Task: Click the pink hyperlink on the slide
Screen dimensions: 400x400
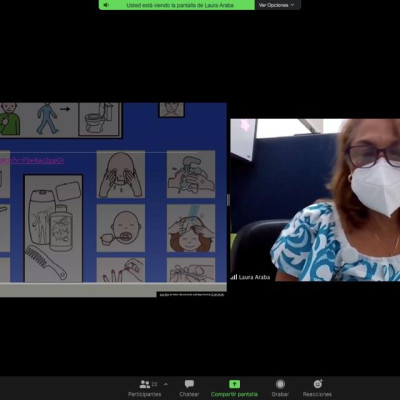Action: [x=32, y=161]
